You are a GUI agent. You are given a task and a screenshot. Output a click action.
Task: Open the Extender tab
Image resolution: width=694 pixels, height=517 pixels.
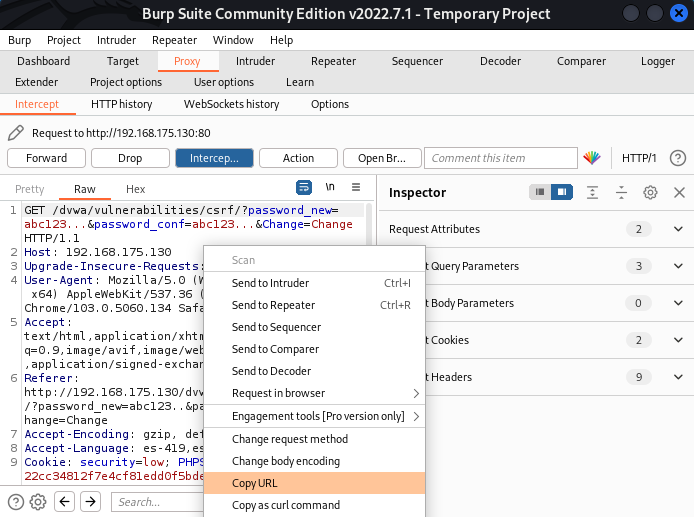tap(36, 82)
